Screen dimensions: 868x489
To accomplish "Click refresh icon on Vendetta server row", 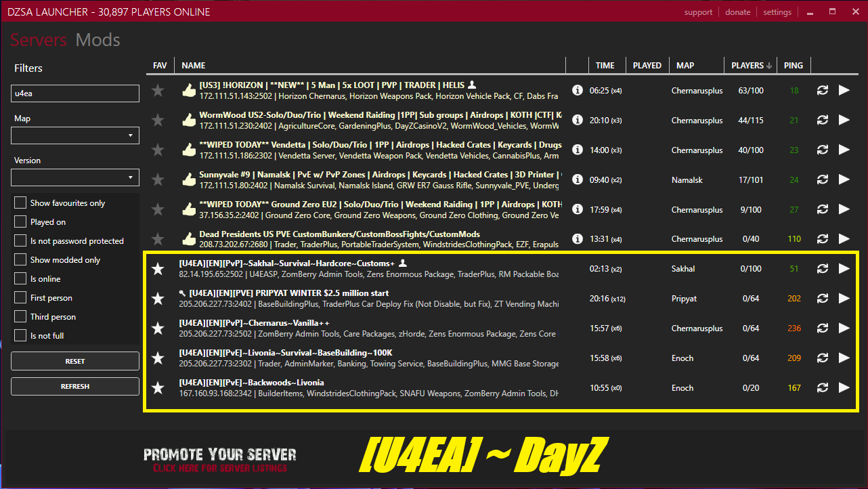I will pyautogui.click(x=823, y=150).
